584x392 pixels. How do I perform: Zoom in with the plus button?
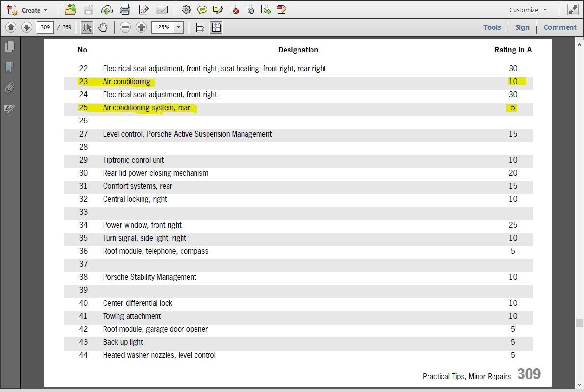[141, 27]
